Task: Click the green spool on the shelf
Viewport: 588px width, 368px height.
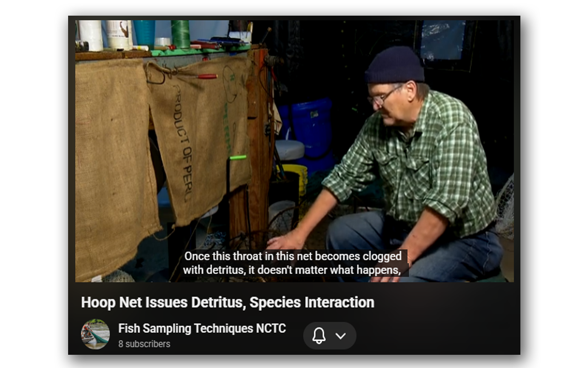Action: pyautogui.click(x=180, y=34)
